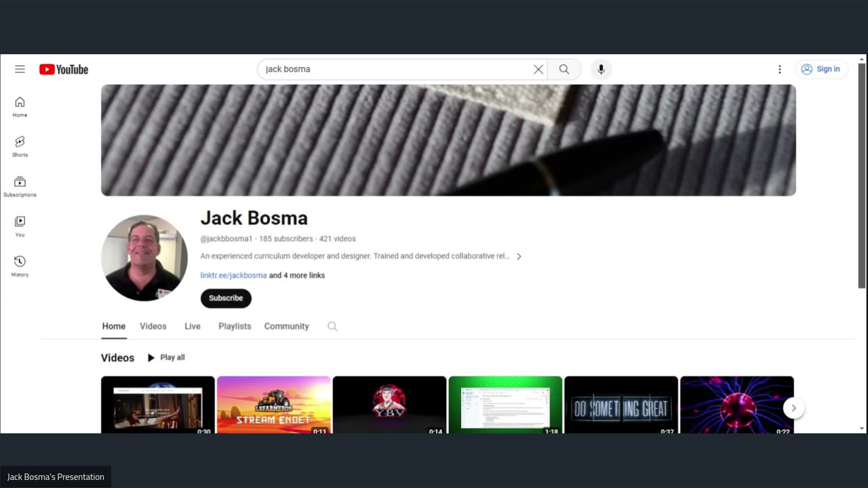This screenshot has height=488, width=868.
Task: Open the first video thumbnail (0:30)
Action: 158,405
